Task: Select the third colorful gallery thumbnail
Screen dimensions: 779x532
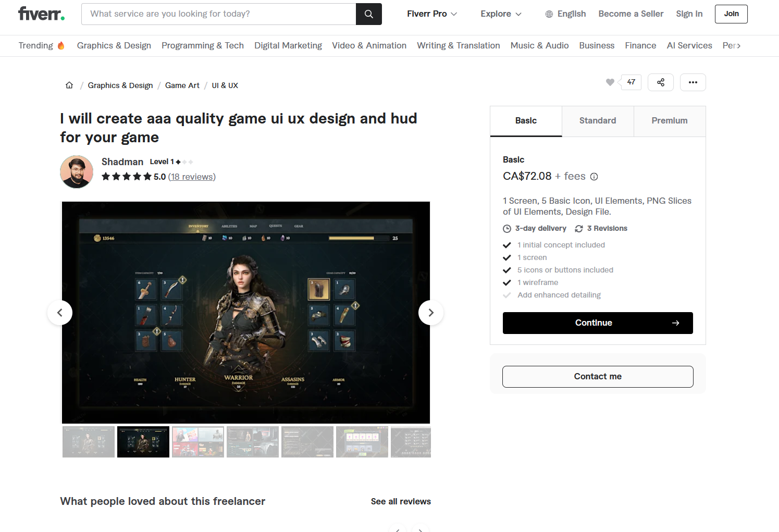Action: [x=198, y=442]
